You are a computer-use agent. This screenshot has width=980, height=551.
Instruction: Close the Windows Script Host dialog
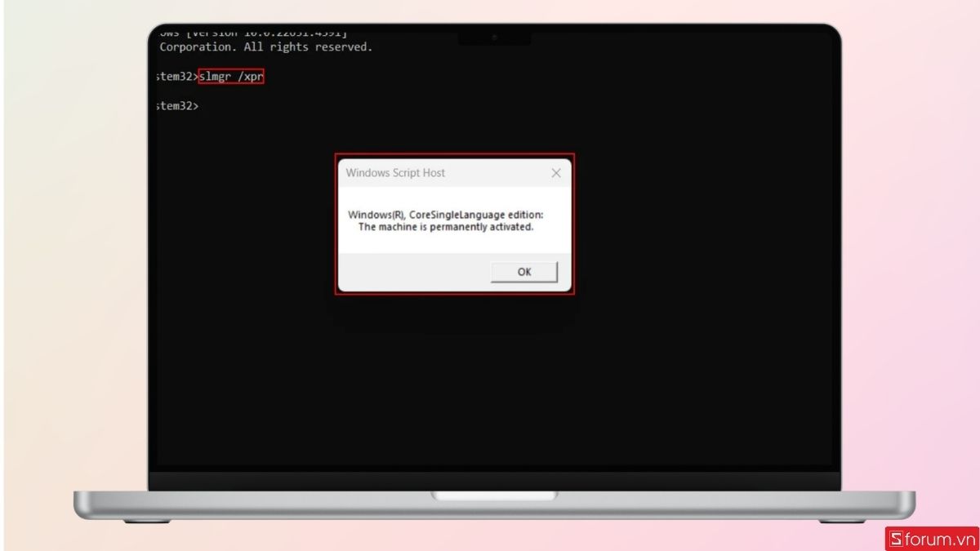tap(556, 173)
